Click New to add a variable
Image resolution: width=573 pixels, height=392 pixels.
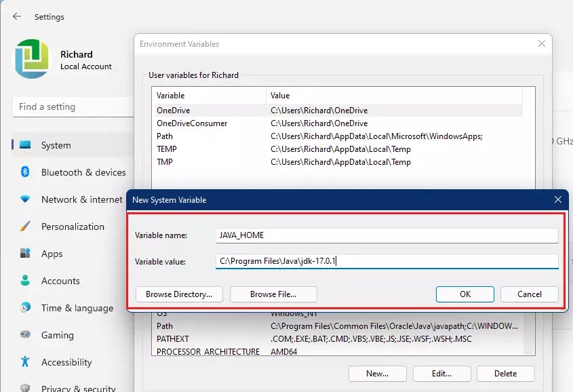[x=377, y=373]
